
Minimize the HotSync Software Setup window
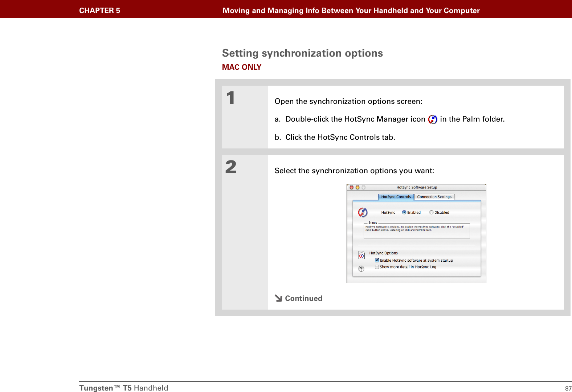pos(357,187)
